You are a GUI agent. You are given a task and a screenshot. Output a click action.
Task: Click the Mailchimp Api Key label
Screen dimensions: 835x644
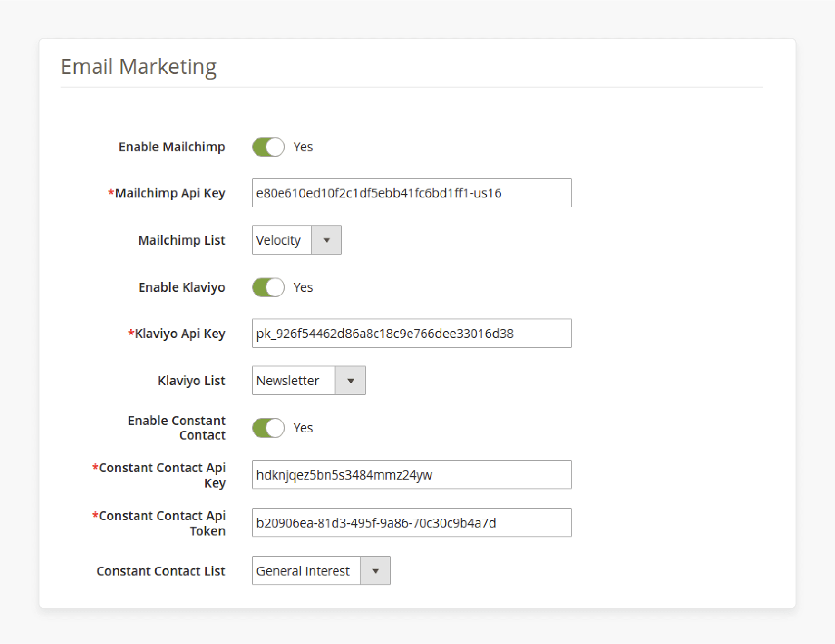[167, 193]
